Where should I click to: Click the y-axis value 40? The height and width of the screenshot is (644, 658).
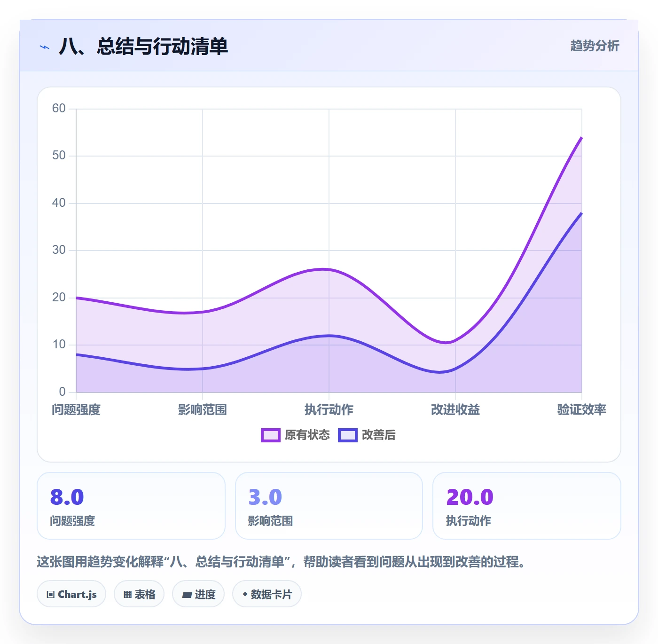tap(59, 203)
